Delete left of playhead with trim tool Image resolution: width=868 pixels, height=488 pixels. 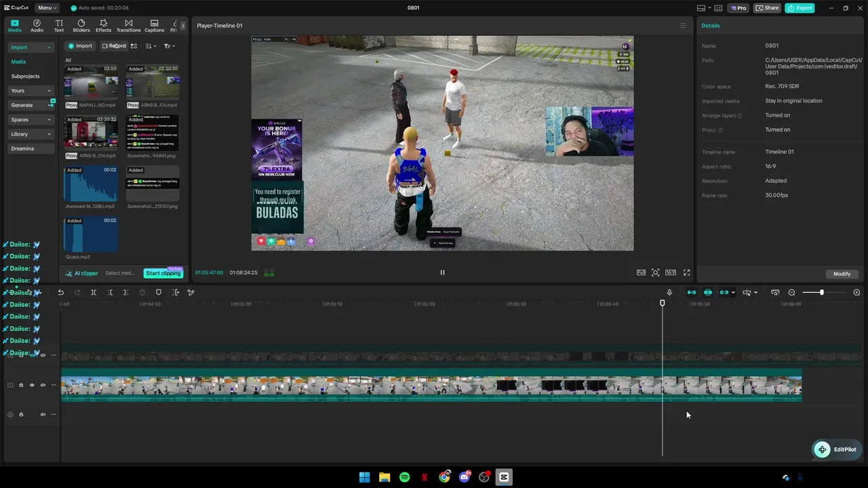(x=110, y=292)
